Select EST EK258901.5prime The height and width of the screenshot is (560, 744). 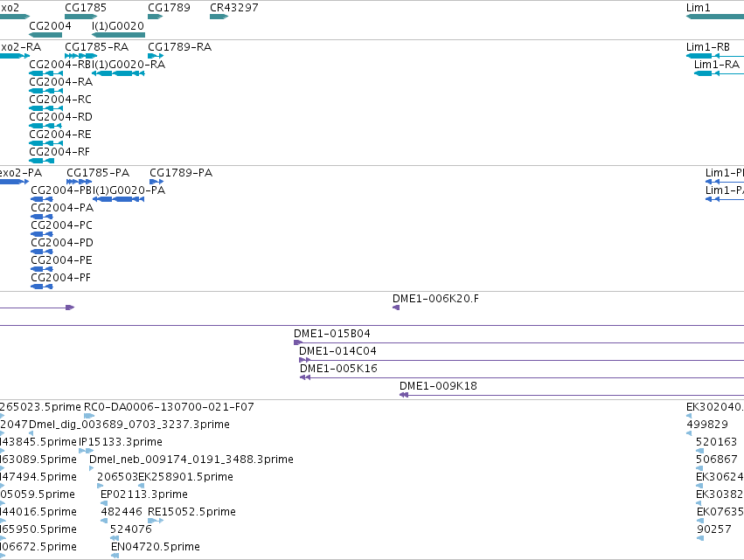[x=142, y=486]
